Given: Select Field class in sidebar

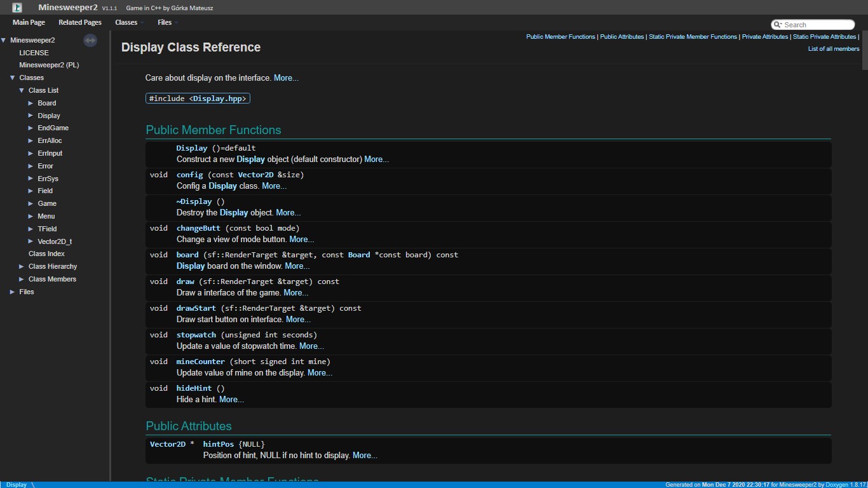Looking at the screenshot, I should click(45, 191).
